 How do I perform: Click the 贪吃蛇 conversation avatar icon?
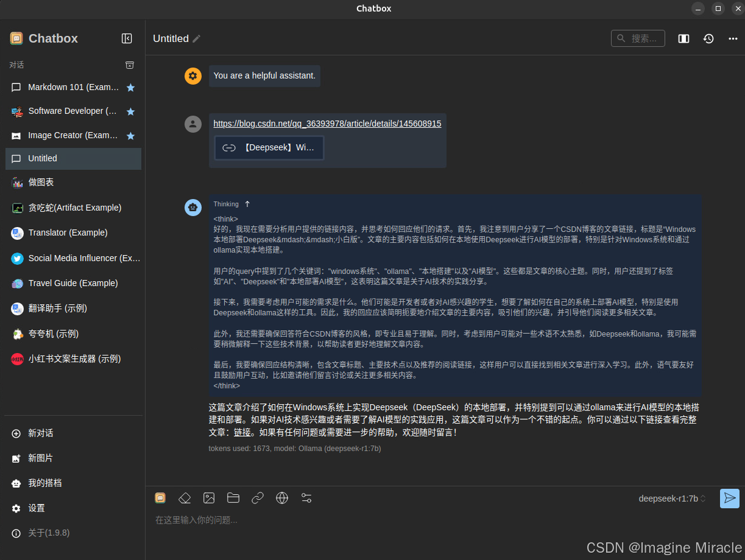click(17, 208)
